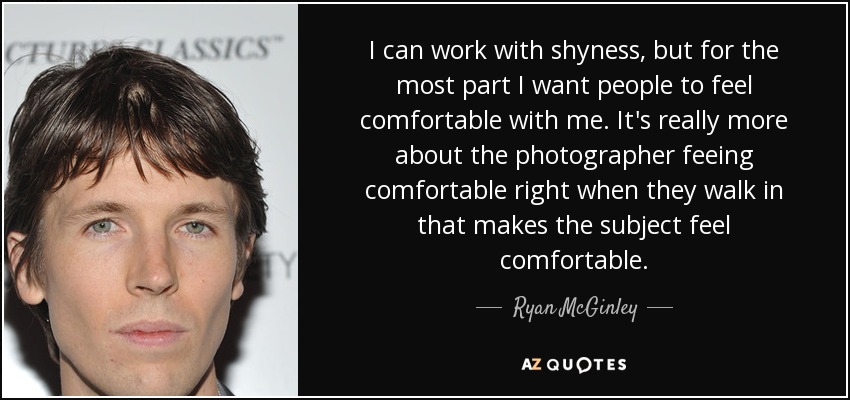
Task: Click the line "that makes the subject feel"
Action: (574, 225)
